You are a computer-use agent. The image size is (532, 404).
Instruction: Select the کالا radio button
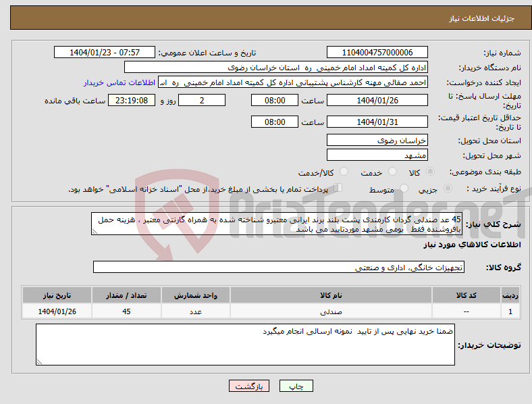(x=430, y=172)
